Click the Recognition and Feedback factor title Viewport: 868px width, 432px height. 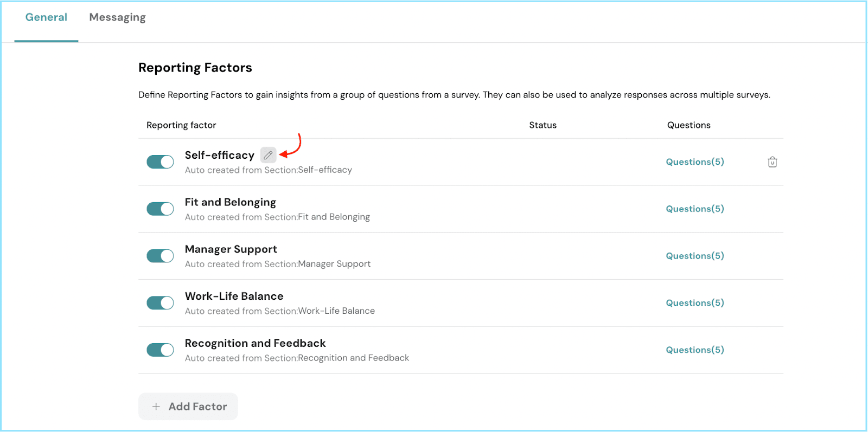[255, 344]
